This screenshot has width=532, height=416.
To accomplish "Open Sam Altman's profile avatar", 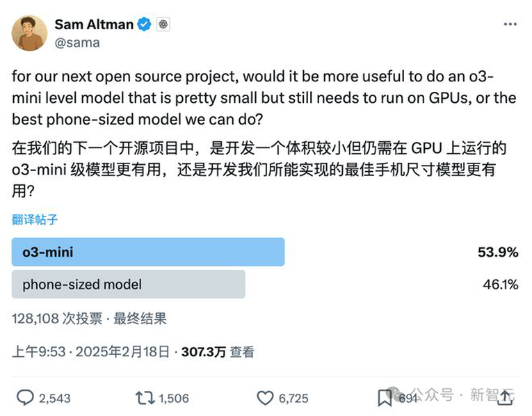I will click(x=29, y=33).
